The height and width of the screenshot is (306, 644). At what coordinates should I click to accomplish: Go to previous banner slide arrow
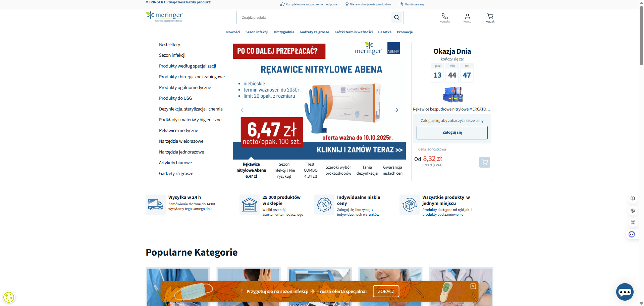point(243,110)
